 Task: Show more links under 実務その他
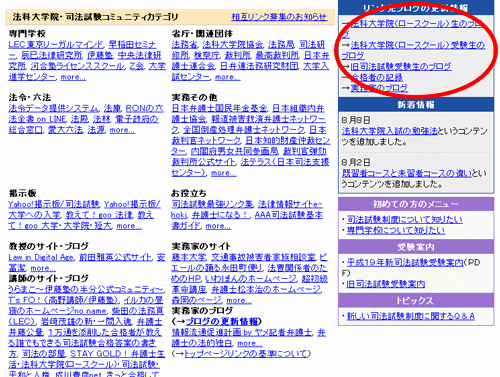pos(223,173)
